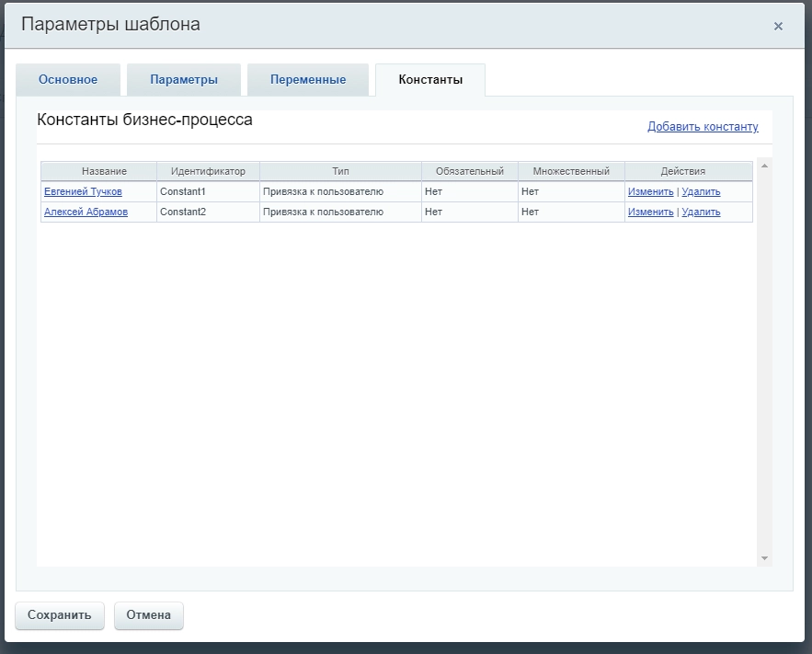The height and width of the screenshot is (654, 812).
Task: Open the Параметры tab
Action: [x=184, y=80]
